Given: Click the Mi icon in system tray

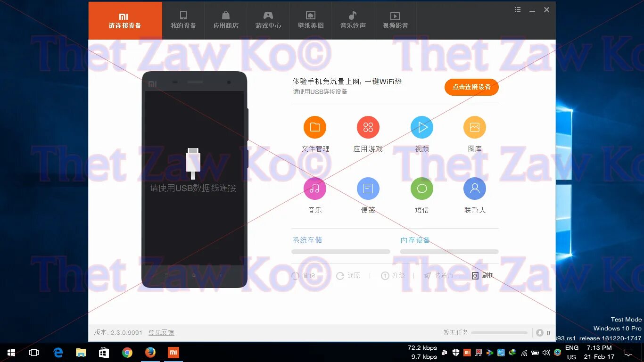Looking at the screenshot, I should coord(467,352).
